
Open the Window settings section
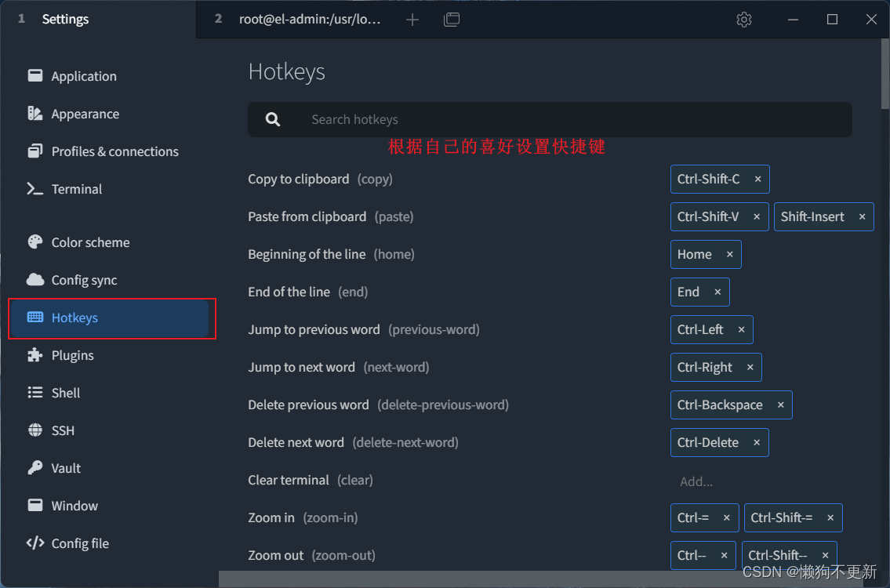point(108,506)
